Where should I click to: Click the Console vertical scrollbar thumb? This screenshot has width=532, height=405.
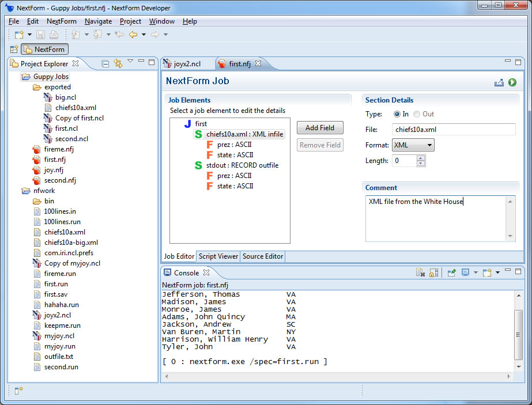[518, 335]
